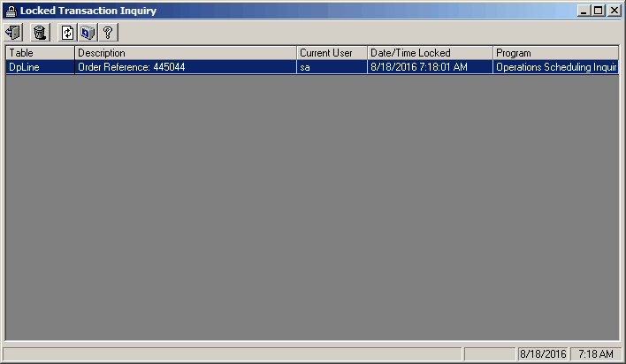Sort by the Program column header
The width and height of the screenshot is (626, 364).
pos(556,53)
